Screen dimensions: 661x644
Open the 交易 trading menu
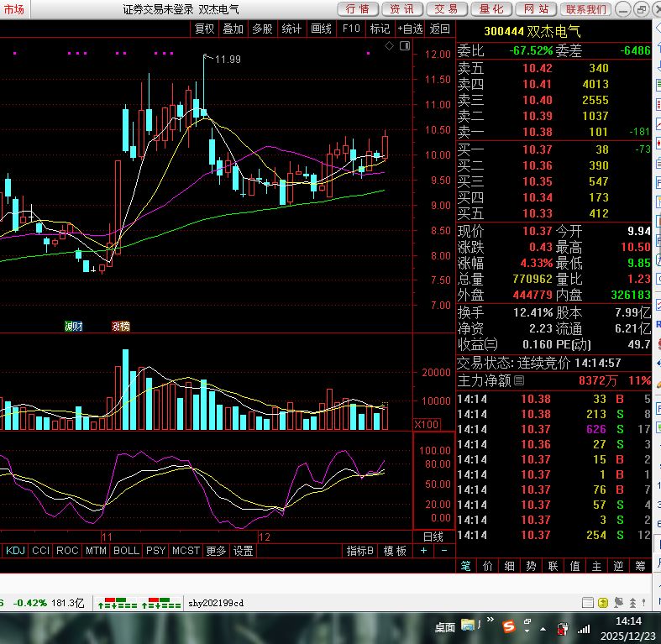pos(448,9)
